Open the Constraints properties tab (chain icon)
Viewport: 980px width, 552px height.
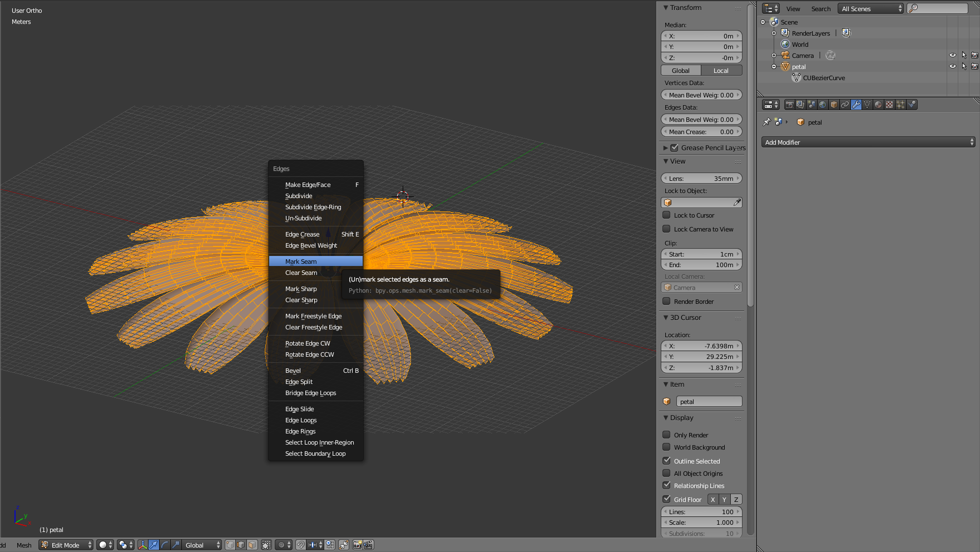click(845, 105)
